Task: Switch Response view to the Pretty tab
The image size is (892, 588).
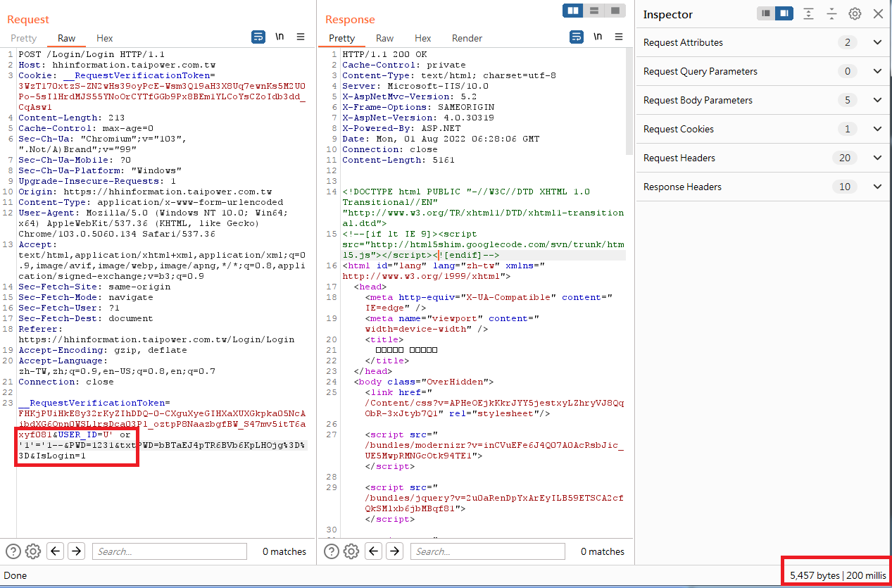Action: (341, 38)
